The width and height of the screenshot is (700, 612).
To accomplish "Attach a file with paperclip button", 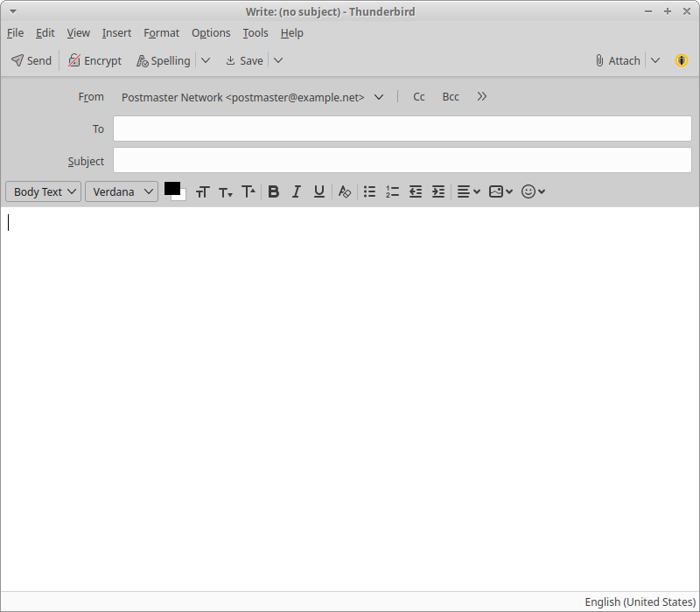I will click(x=618, y=60).
